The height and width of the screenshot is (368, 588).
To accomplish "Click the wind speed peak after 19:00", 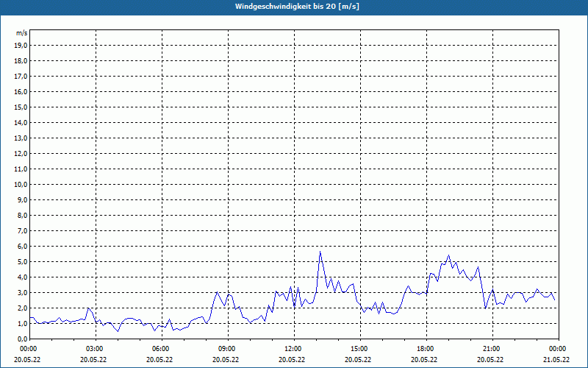I will pyautogui.click(x=448, y=255).
